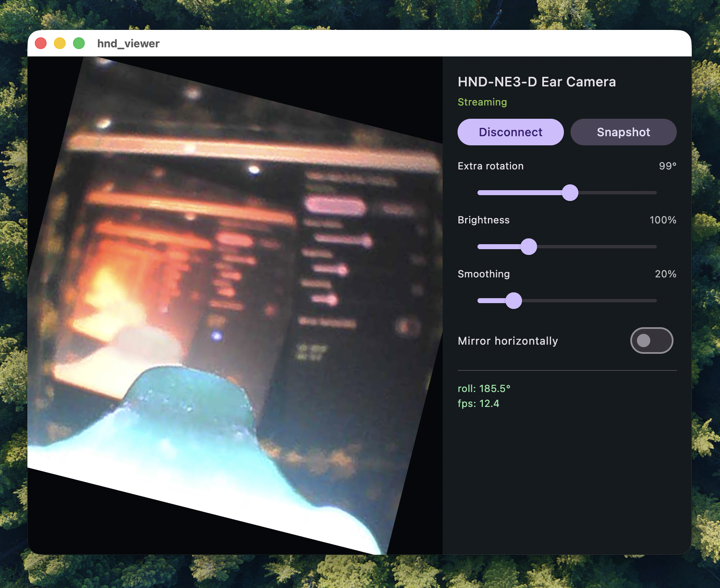Click the live ear camera video feed
720x588 pixels.
[235, 306]
